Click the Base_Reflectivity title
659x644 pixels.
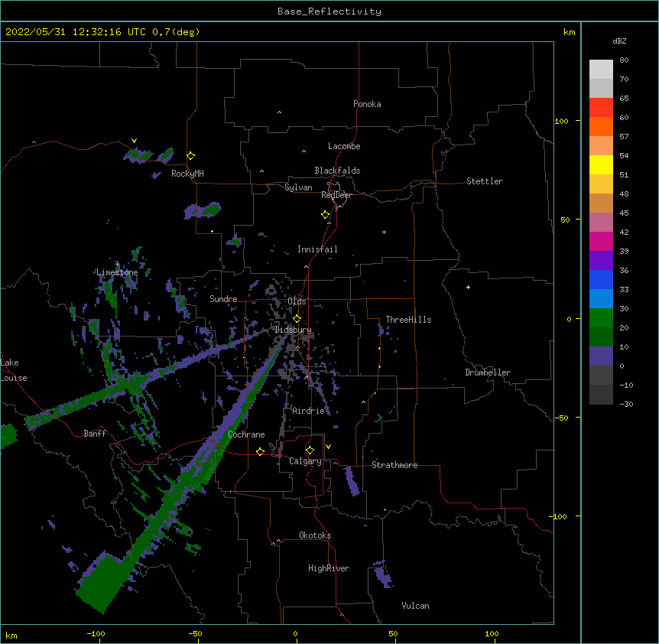click(x=329, y=11)
